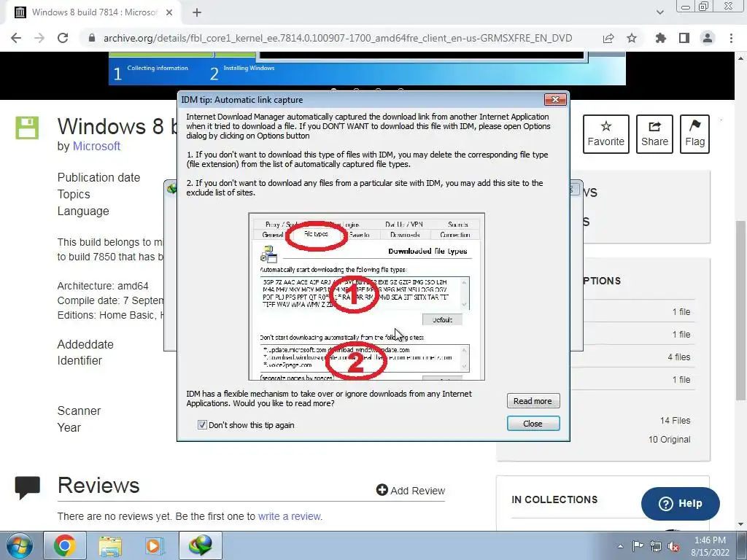Open Windows Explorer from the taskbar
This screenshot has width=747, height=560.
110,545
